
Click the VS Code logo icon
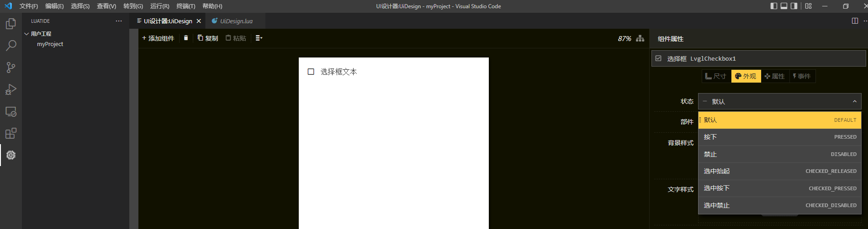(8, 6)
